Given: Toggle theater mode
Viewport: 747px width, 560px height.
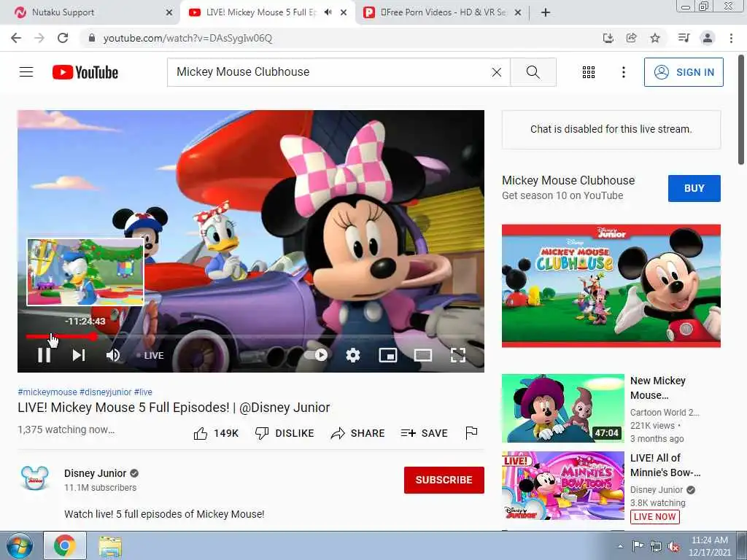Looking at the screenshot, I should (423, 355).
